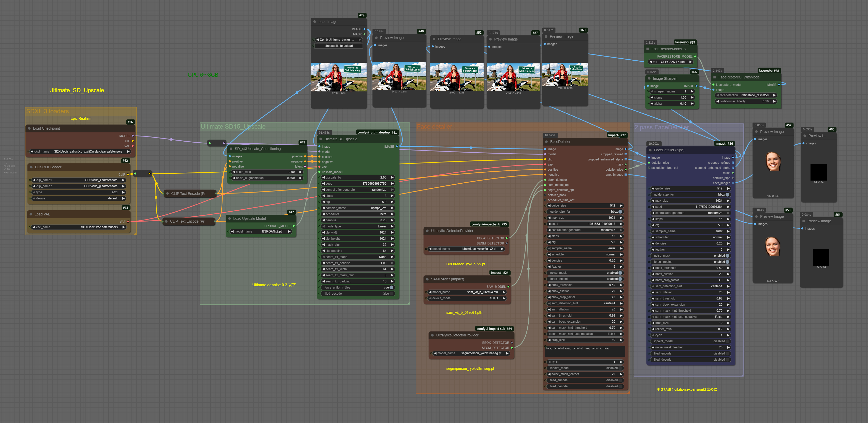This screenshot has width=868, height=423.
Task: Toggle noise_mask in the FaceDetailer node
Action: coord(620,273)
